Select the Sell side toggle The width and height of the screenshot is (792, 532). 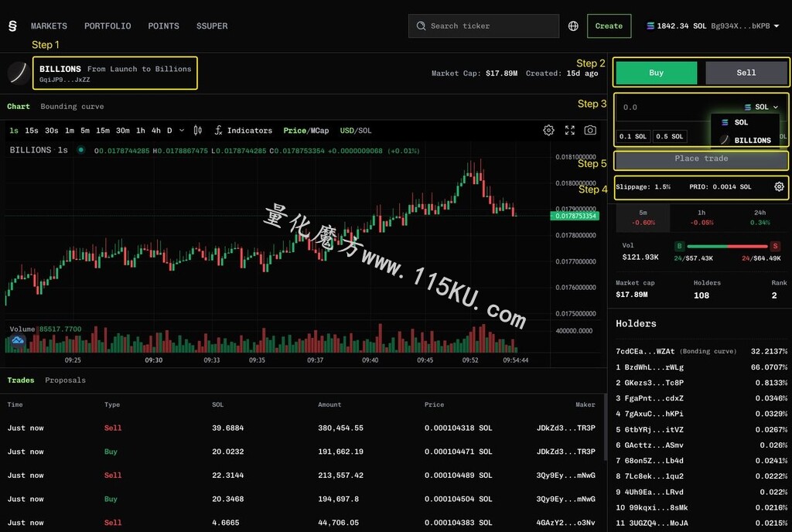click(x=746, y=73)
